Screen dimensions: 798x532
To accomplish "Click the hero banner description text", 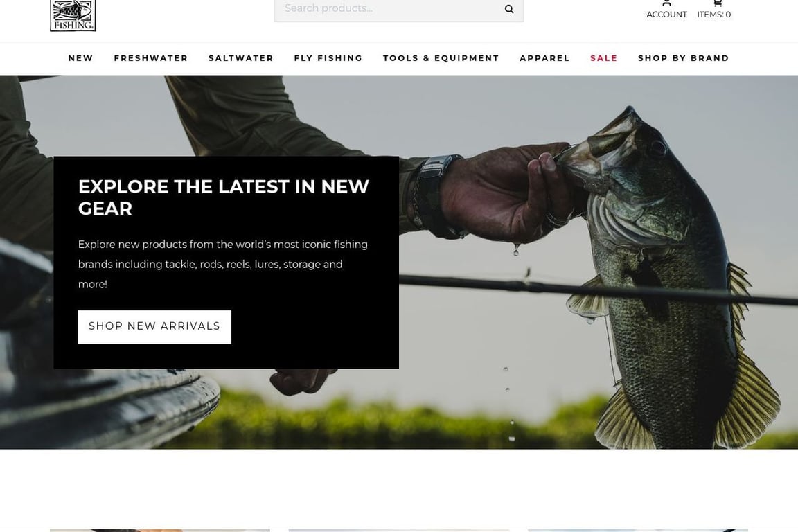I will pyautogui.click(x=223, y=264).
